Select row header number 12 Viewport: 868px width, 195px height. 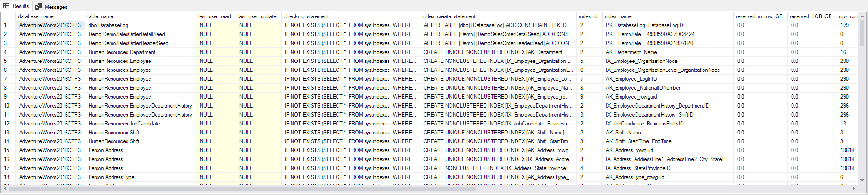[8, 124]
